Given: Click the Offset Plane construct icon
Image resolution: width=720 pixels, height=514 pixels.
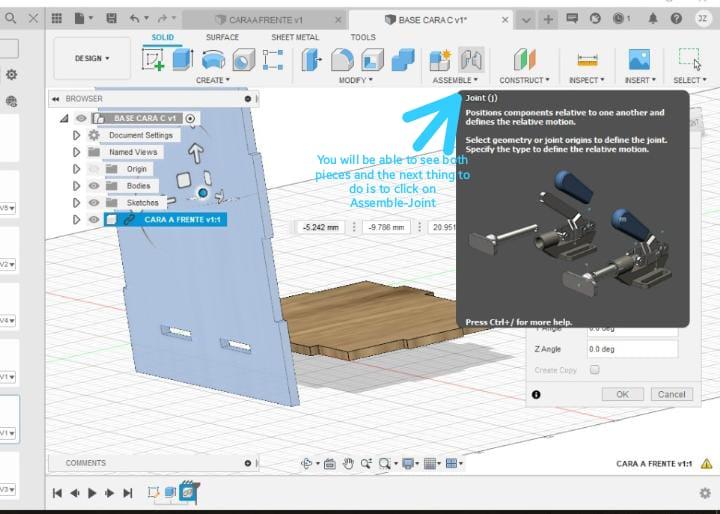Looking at the screenshot, I should coord(524,60).
